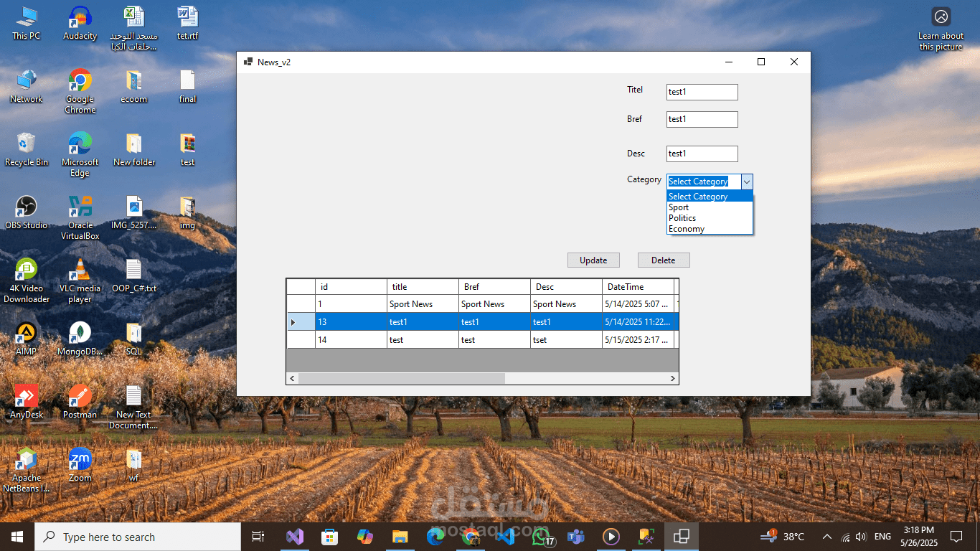The image size is (980, 551).
Task: Open the Category combo box arrow
Action: 746,182
